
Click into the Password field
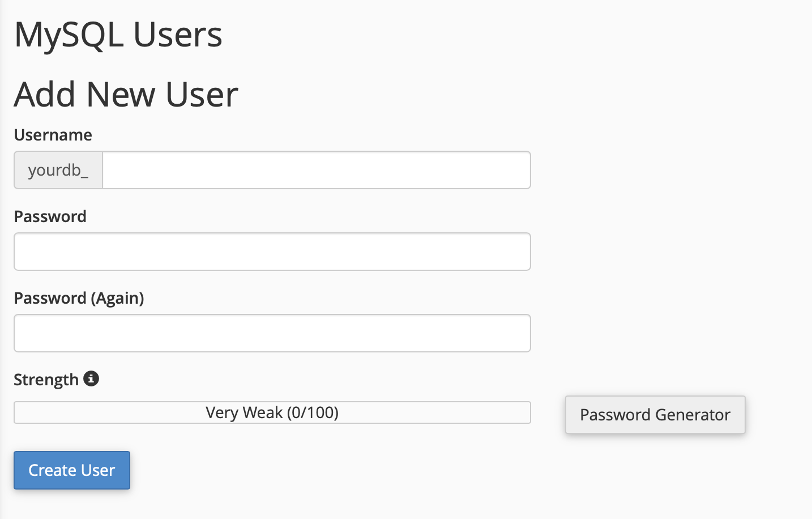pos(272,252)
